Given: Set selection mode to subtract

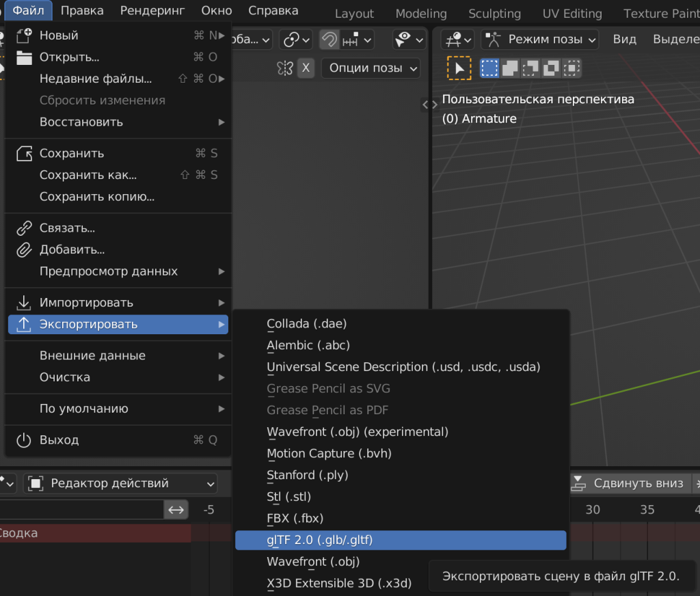Looking at the screenshot, I should (x=530, y=68).
